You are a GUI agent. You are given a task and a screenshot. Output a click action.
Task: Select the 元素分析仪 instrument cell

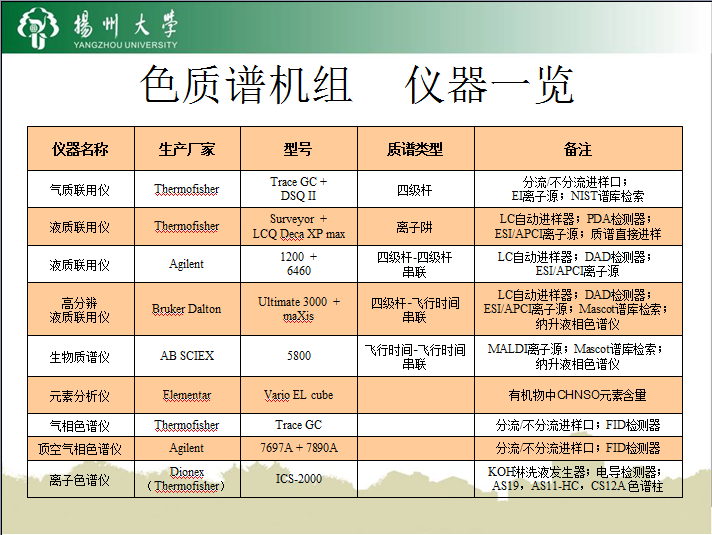[80, 396]
